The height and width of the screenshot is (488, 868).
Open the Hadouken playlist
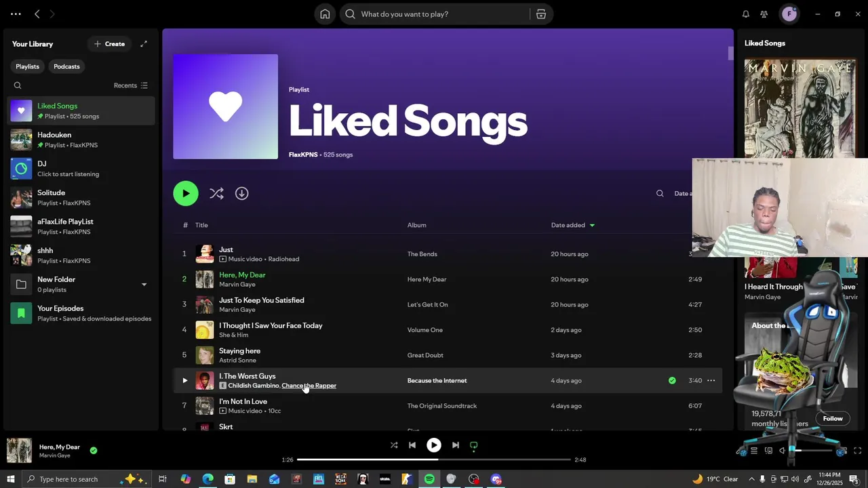tap(81, 140)
